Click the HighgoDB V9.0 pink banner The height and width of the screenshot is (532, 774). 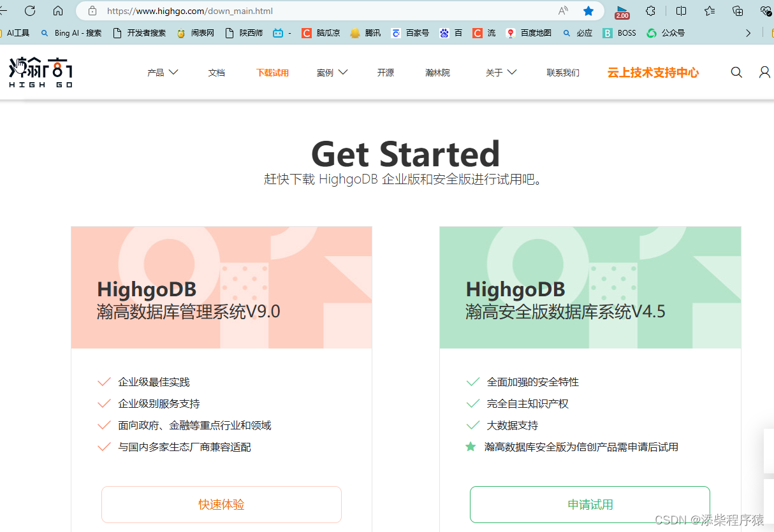[x=221, y=287]
